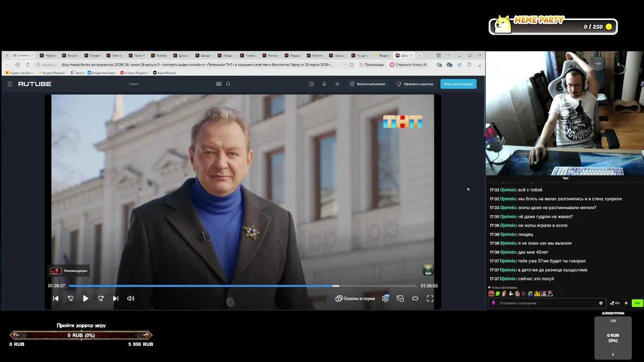Click message 'чё даже гудрон не жевал?'
Screen dimensions: 644x362
(545, 216)
